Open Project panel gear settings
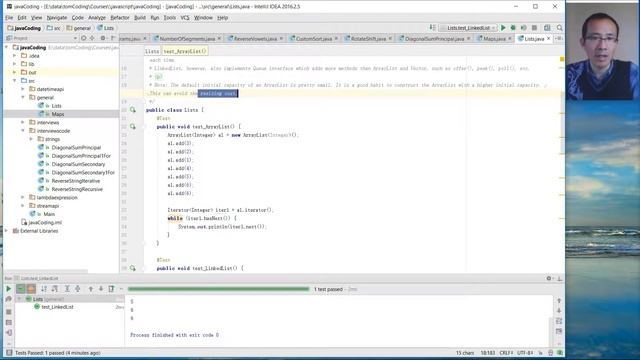Image resolution: width=640 pixels, height=360 pixels. 103,38
